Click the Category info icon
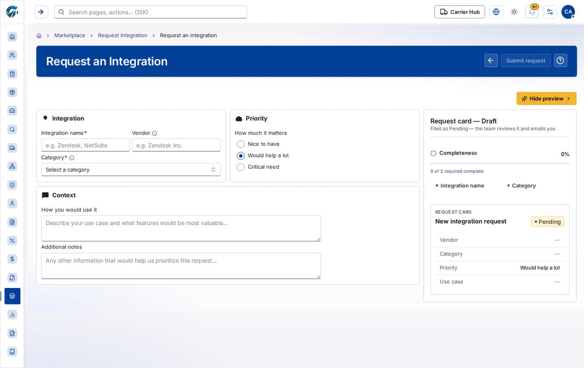 pyautogui.click(x=72, y=158)
